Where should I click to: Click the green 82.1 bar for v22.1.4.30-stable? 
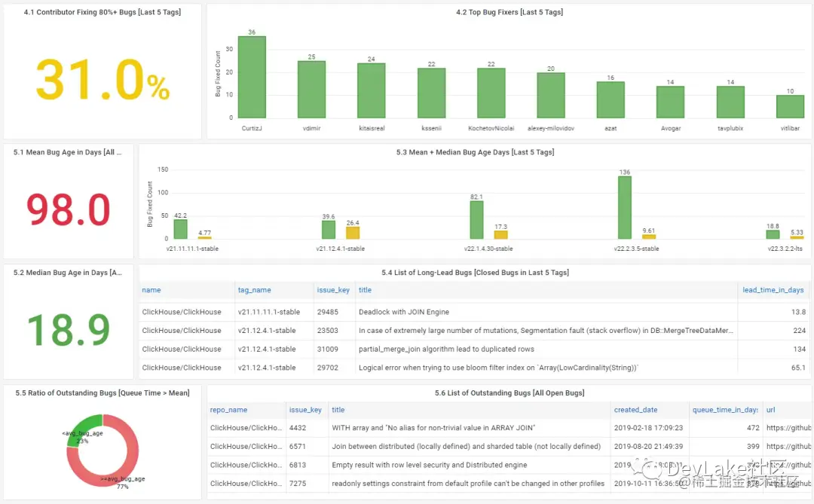coord(476,220)
